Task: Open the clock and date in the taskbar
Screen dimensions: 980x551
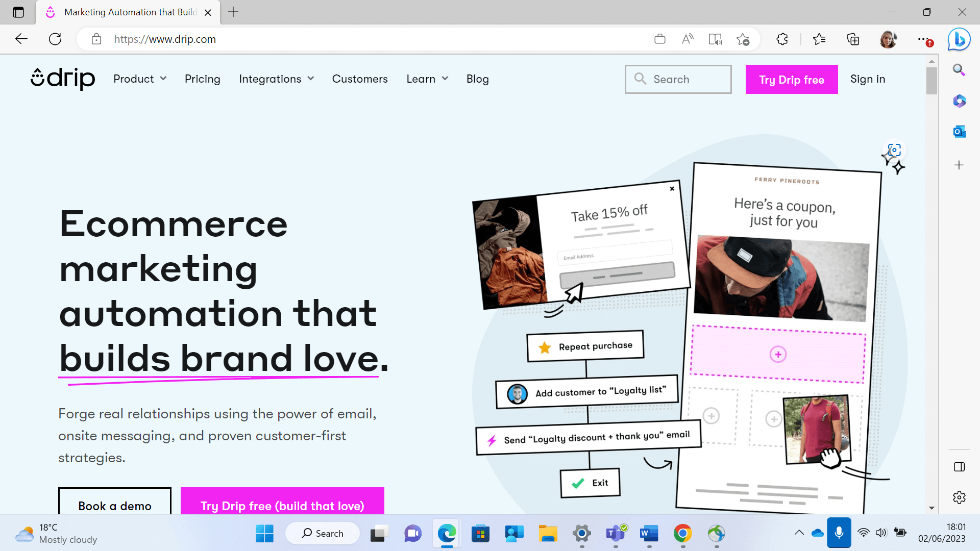Action: tap(942, 533)
